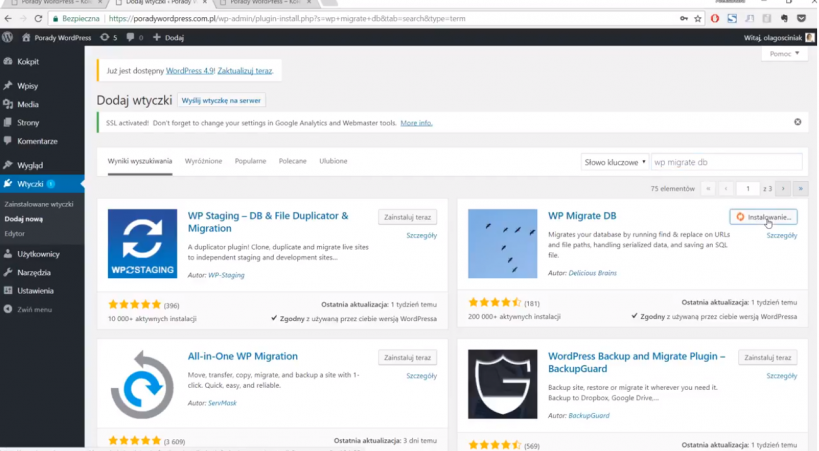Open author link BackupGuard
Image resolution: width=819 pixels, height=451 pixels.
pyautogui.click(x=589, y=415)
